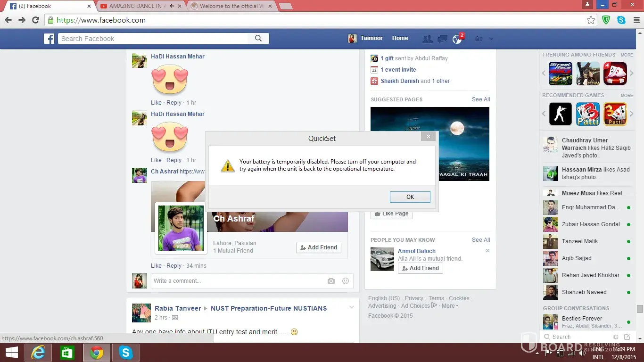Open the Facebook messages icon
Screen dimensions: 644x362
pos(442,39)
